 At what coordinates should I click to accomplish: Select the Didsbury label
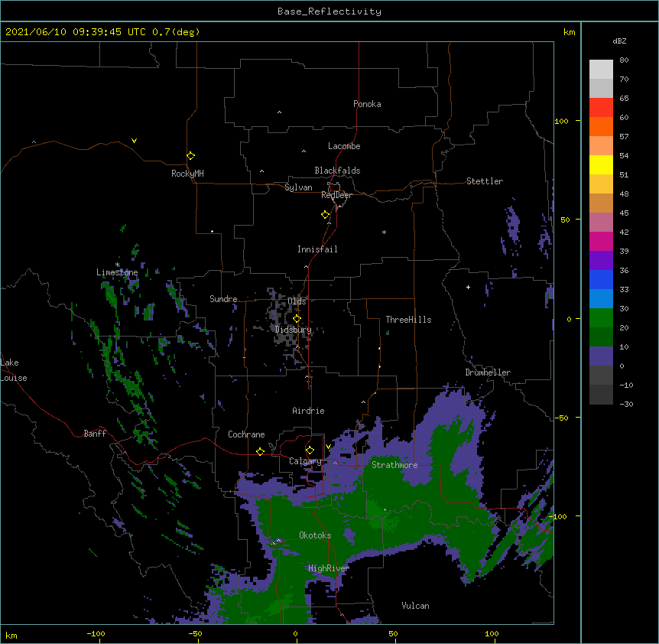click(x=294, y=330)
